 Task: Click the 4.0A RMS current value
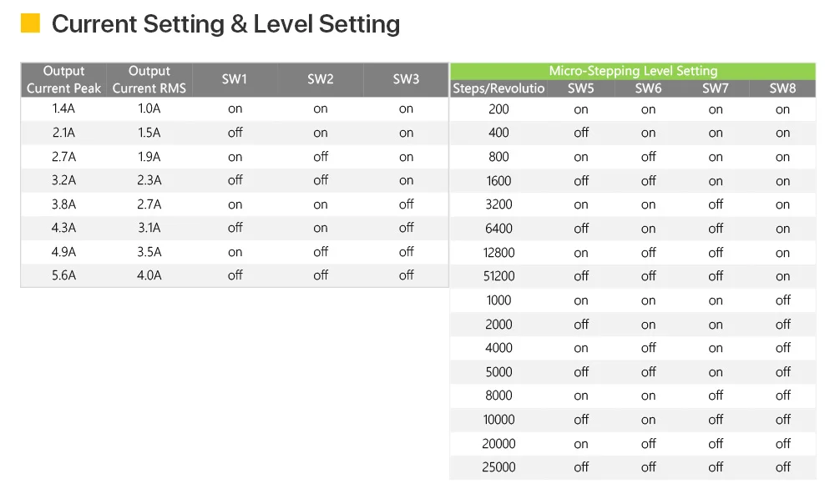pos(149,275)
